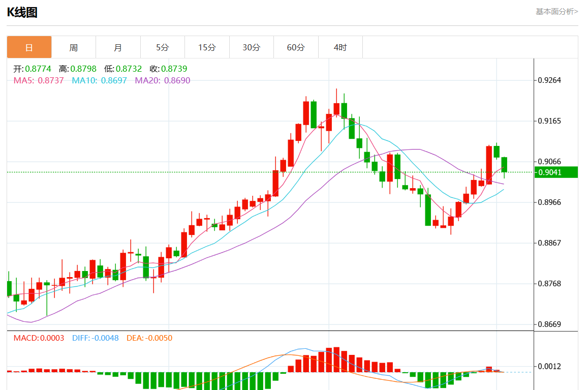Click the 0.9066 price axis label
Image resolution: width=588 pixels, height=390 pixels.
[x=549, y=161]
